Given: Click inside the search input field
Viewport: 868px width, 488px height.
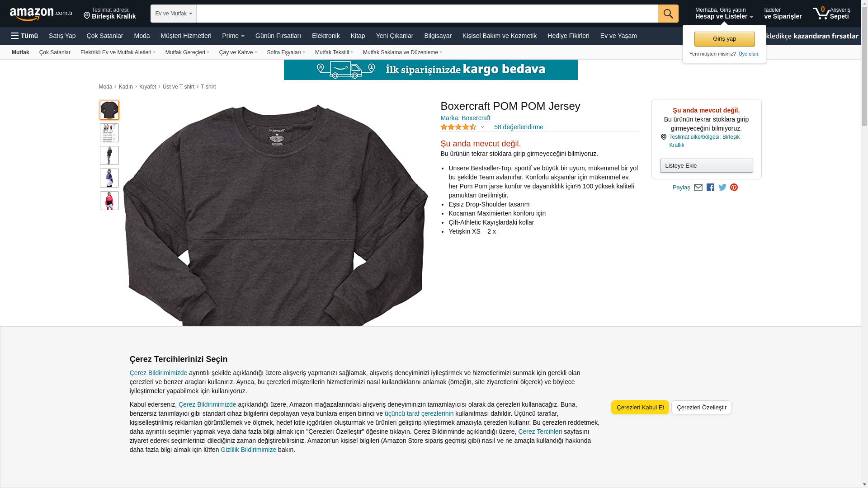Looking at the screenshot, I should pyautogui.click(x=427, y=14).
